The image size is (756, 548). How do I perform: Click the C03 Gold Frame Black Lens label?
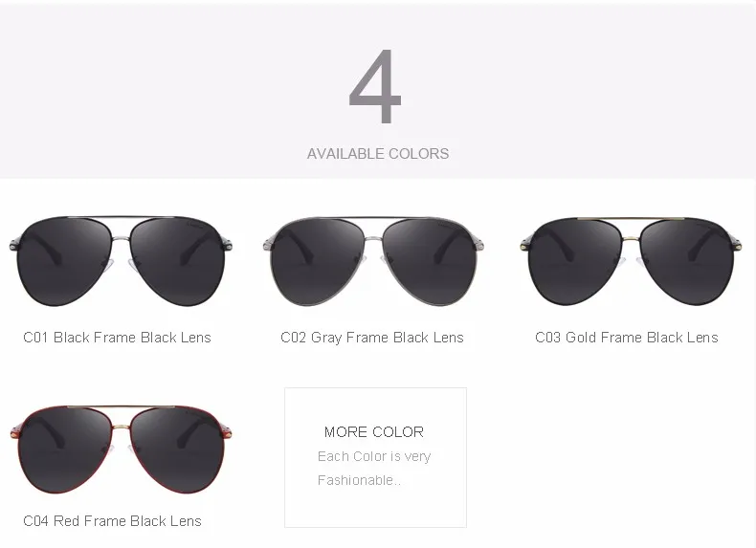(627, 338)
